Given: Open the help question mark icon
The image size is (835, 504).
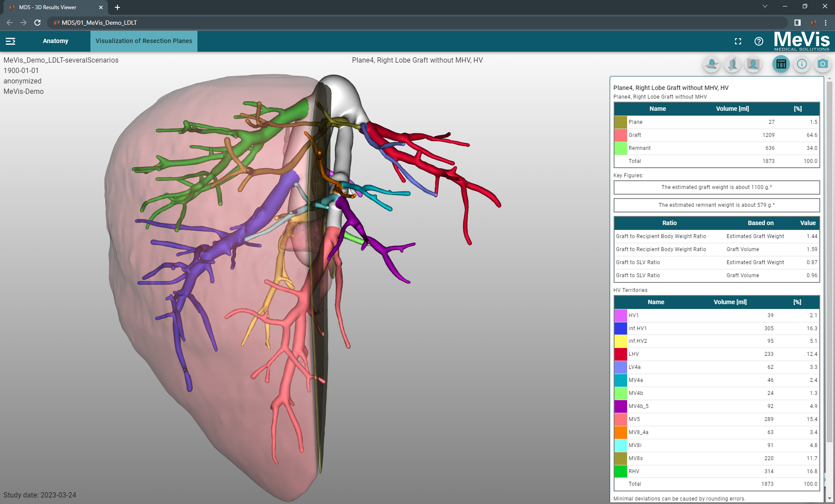Looking at the screenshot, I should [759, 41].
